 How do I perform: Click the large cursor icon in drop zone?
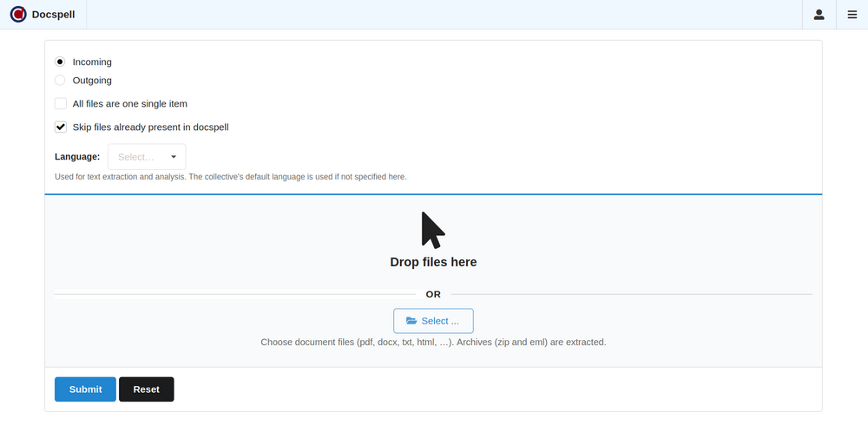[x=433, y=230]
